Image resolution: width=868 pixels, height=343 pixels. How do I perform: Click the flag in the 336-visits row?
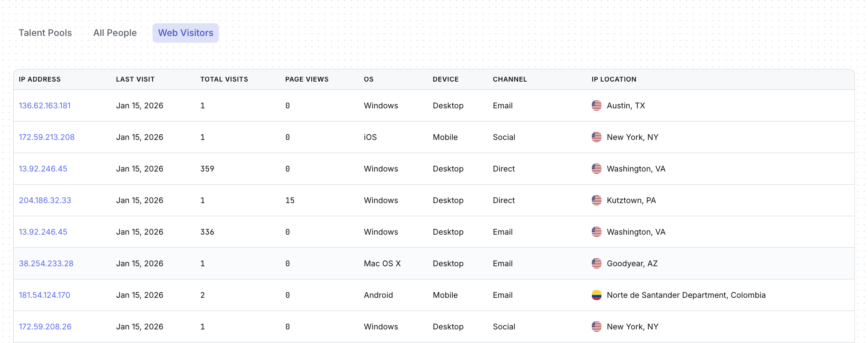(x=596, y=232)
